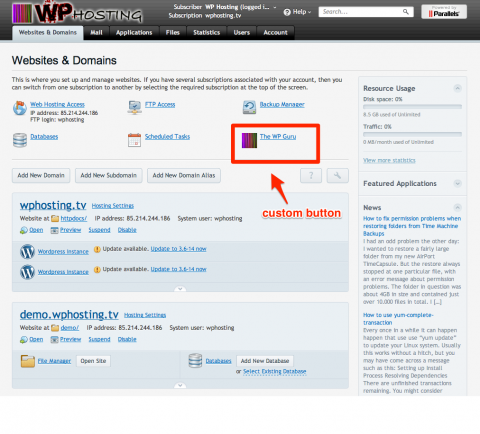Viewport: 480px width, 434px height.
Task: Click the first WordPress instance logo icon
Action: [27, 252]
